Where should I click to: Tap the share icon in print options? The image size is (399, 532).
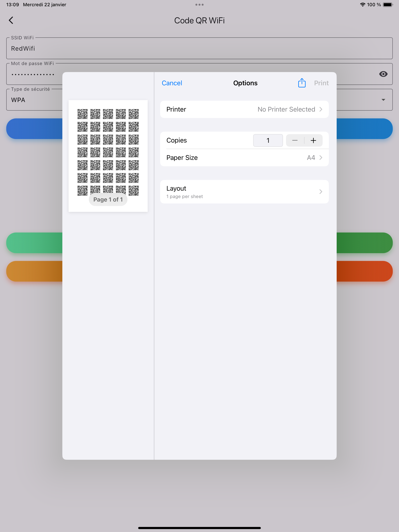pos(302,83)
